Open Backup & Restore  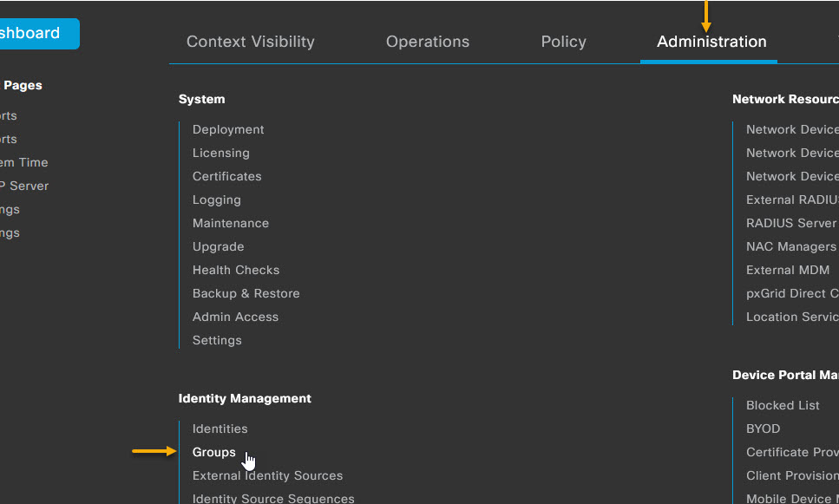(246, 294)
